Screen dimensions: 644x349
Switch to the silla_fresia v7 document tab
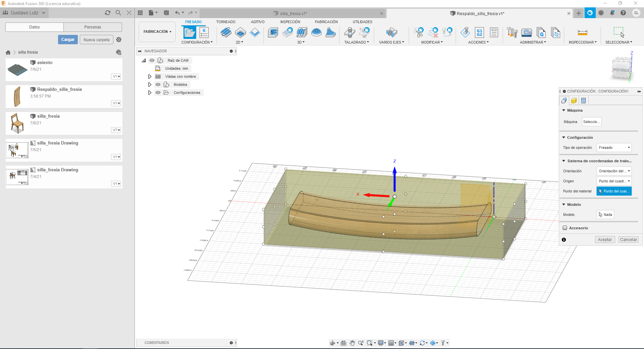pos(293,13)
